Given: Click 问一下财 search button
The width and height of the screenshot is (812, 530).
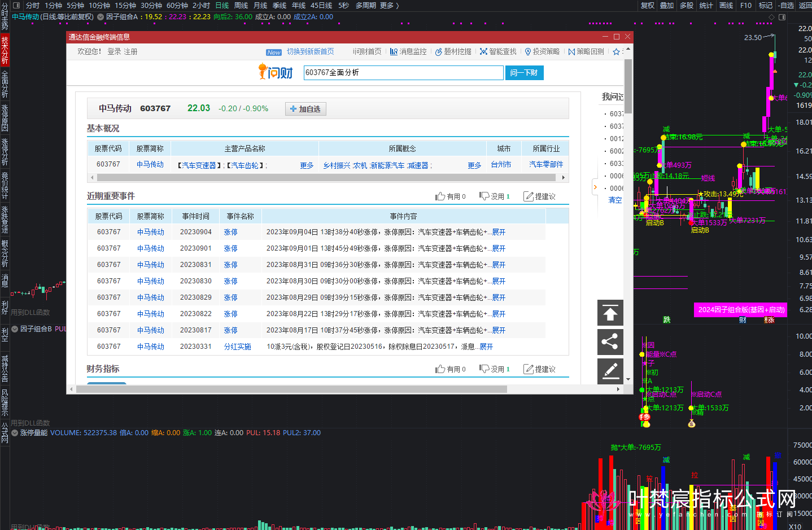Looking at the screenshot, I should 524,73.
